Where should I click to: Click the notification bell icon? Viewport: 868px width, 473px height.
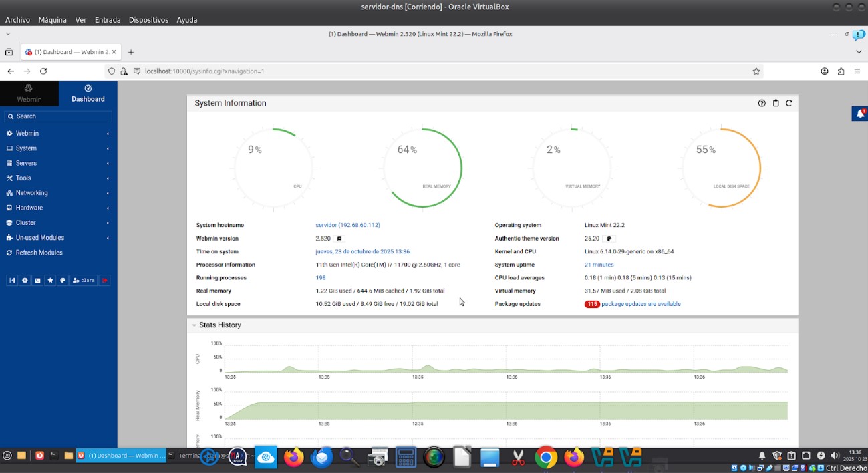coord(860,114)
